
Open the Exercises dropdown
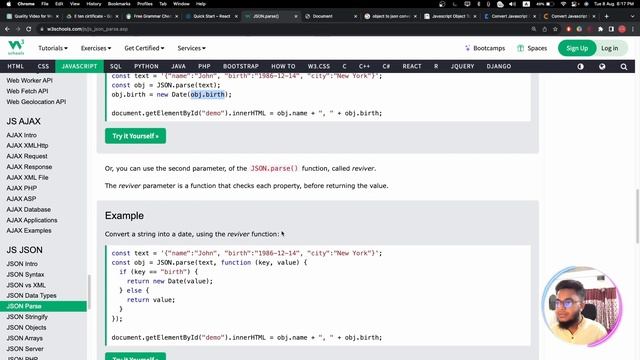coord(96,48)
